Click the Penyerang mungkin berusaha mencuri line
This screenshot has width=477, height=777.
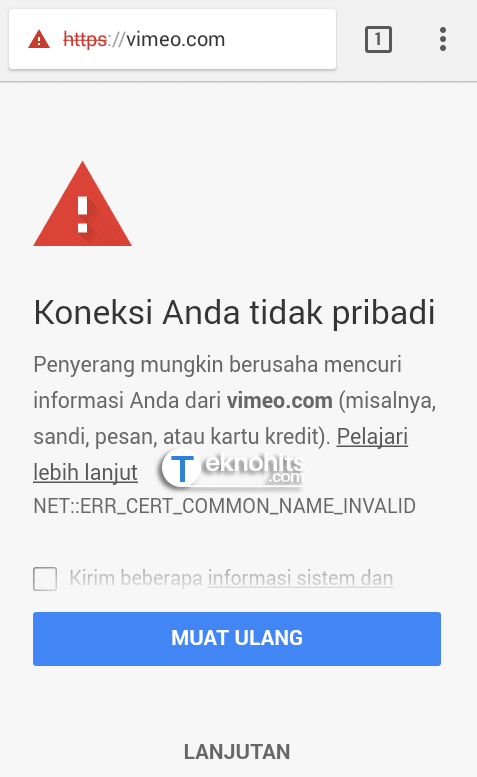tap(217, 365)
